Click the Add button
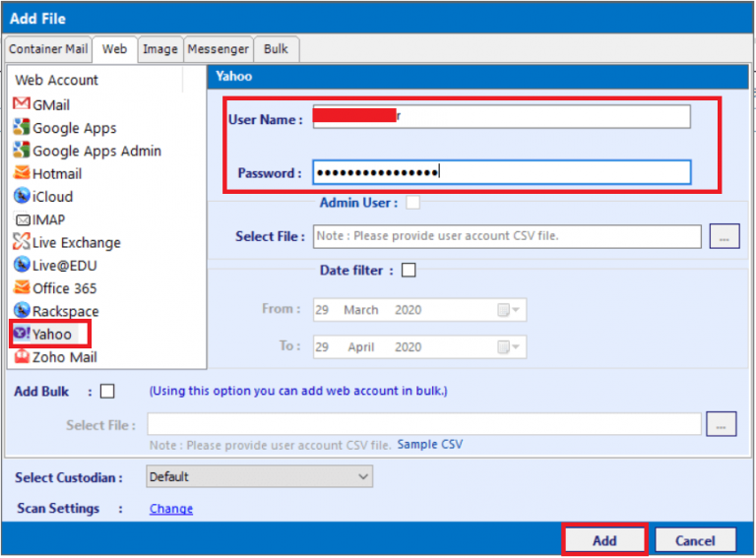 point(604,540)
